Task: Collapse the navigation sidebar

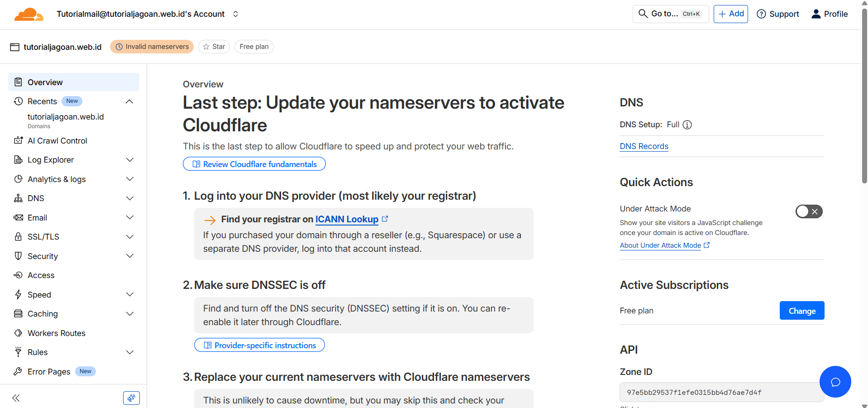Action: point(15,398)
